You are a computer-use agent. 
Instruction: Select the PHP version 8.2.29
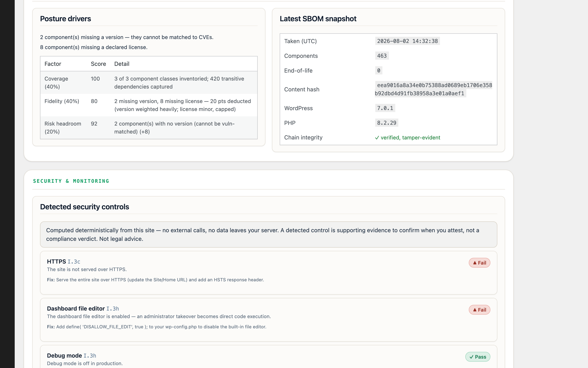(x=386, y=123)
